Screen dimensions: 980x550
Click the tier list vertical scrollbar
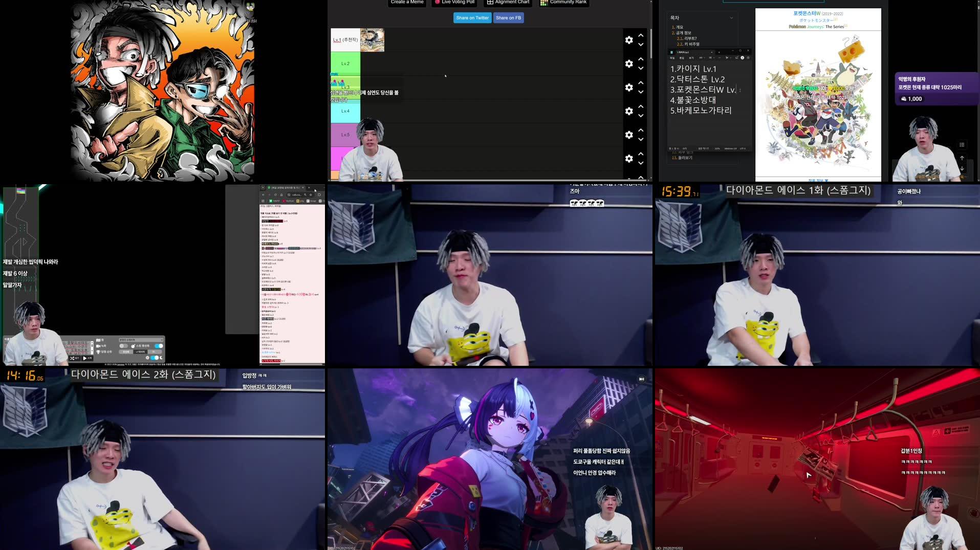coord(651,43)
